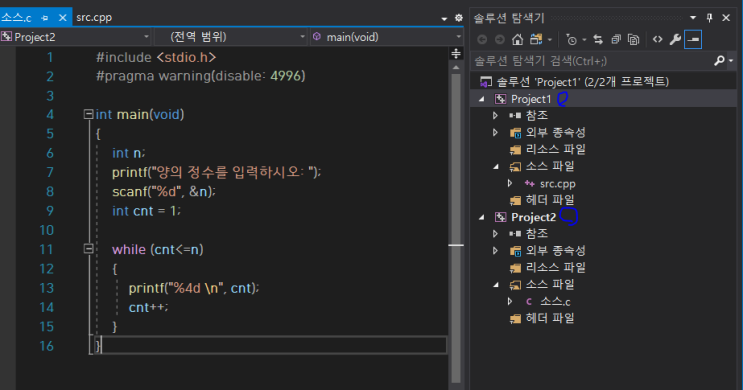
Task: Collapse the Project2 node arrow
Action: (481, 217)
